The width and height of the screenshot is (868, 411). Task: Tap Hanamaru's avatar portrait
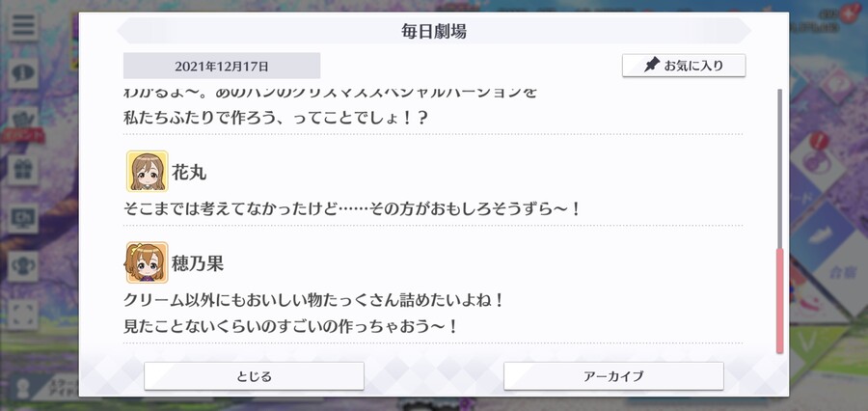[148, 171]
